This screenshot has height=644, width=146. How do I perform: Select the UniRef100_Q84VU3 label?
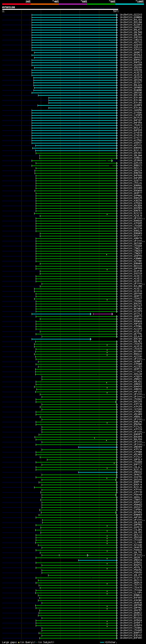coord(131,58)
